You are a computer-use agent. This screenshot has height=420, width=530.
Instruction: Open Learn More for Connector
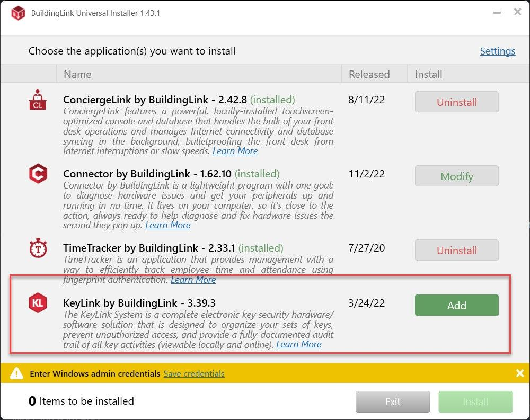click(x=168, y=225)
